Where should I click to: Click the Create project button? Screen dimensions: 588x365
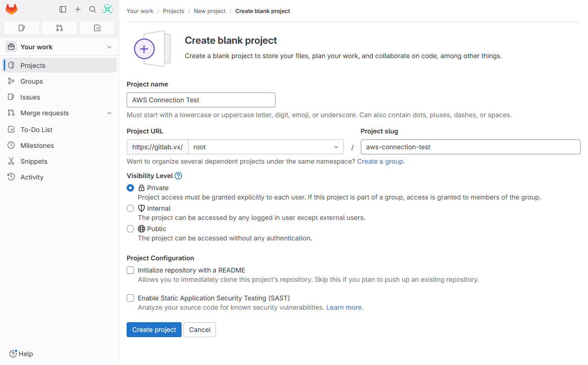[154, 330]
